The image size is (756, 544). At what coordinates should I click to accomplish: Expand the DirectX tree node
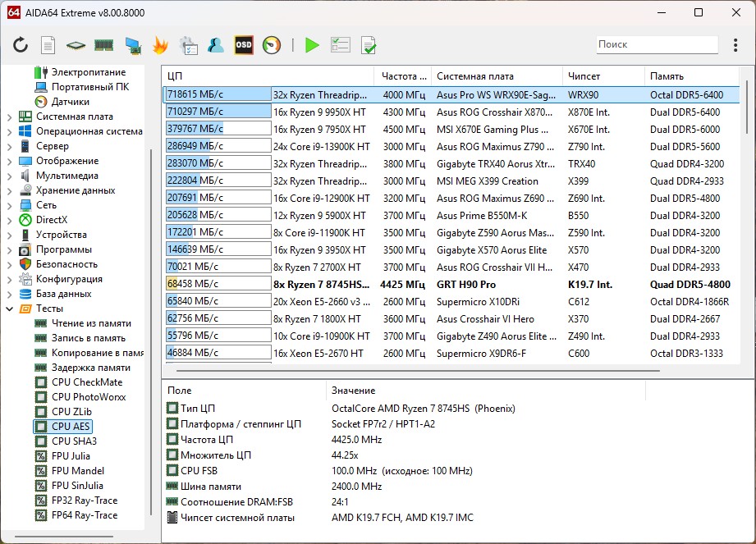tap(10, 220)
